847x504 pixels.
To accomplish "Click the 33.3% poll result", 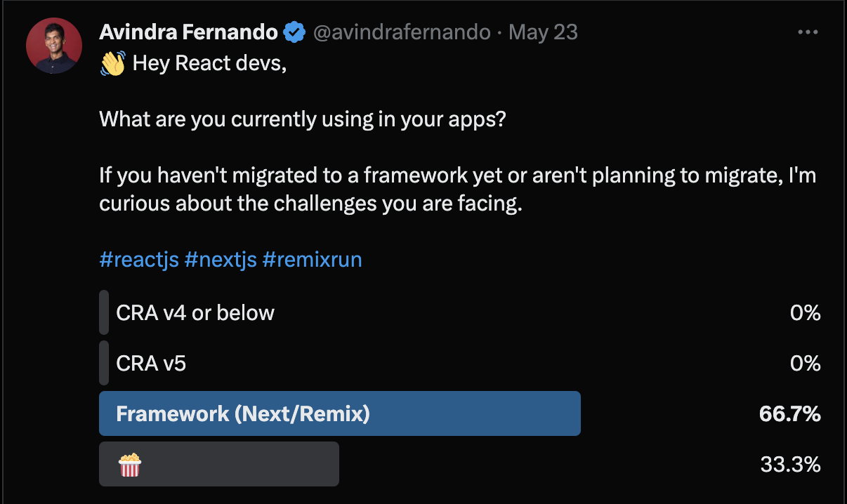I will coord(790,465).
